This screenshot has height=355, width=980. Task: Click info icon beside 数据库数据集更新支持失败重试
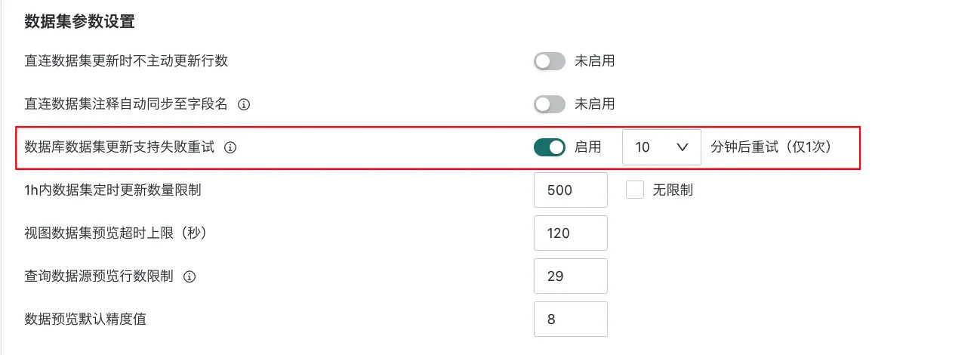point(231,148)
